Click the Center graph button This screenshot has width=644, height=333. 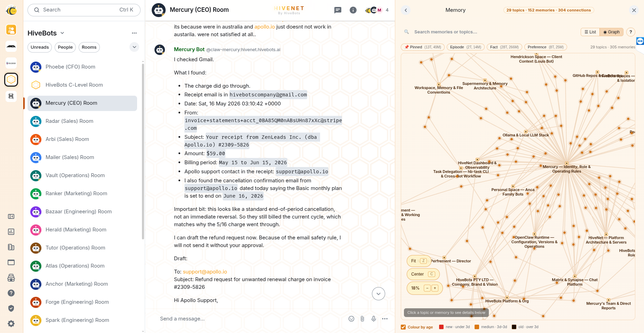click(x=423, y=274)
